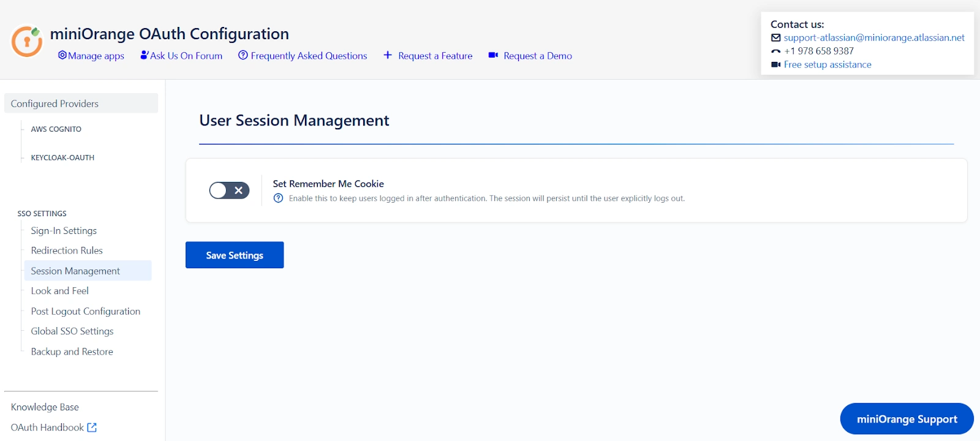Click the support email address link
The height and width of the screenshot is (441, 980).
[874, 37]
